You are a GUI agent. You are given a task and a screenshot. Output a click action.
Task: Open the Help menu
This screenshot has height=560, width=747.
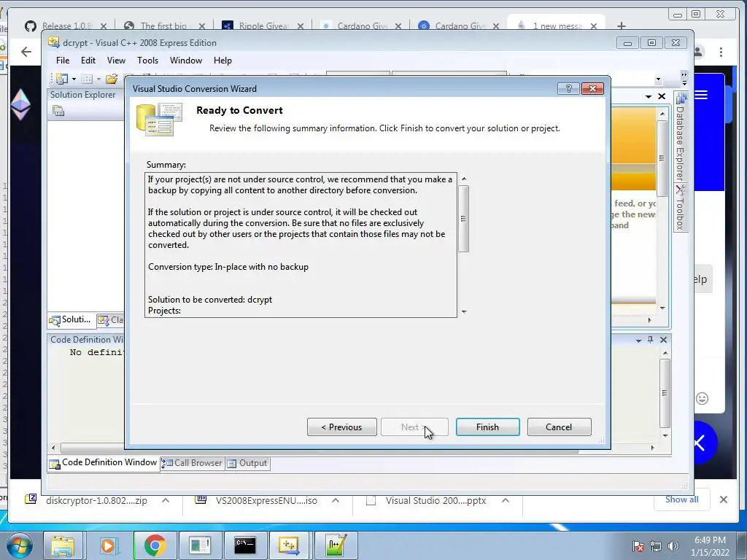(222, 61)
